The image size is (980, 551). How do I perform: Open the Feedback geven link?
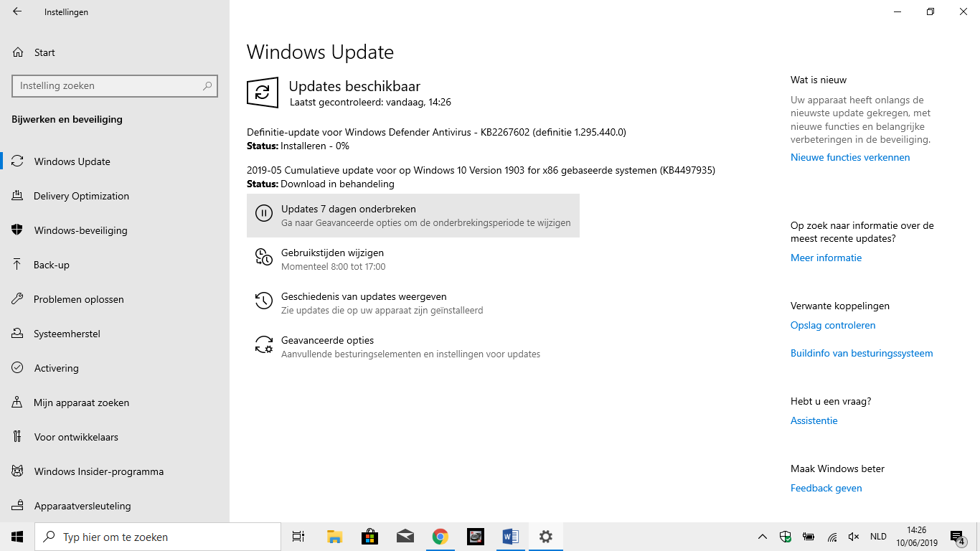(x=826, y=488)
